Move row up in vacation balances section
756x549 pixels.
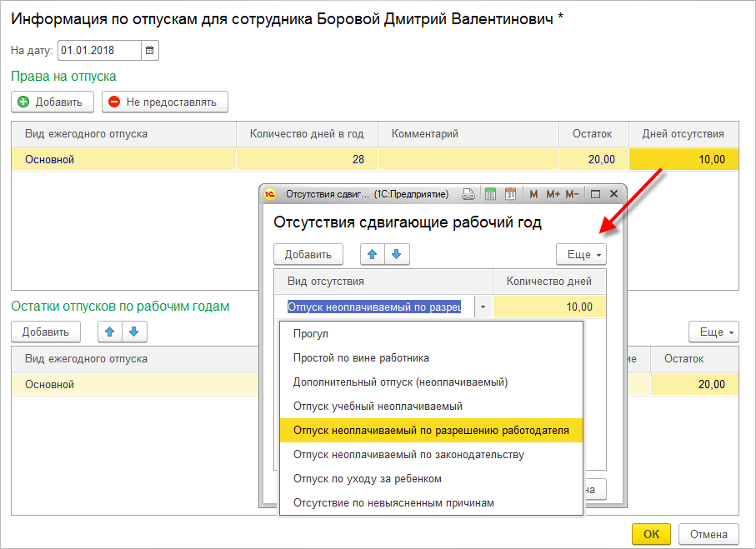[x=109, y=332]
